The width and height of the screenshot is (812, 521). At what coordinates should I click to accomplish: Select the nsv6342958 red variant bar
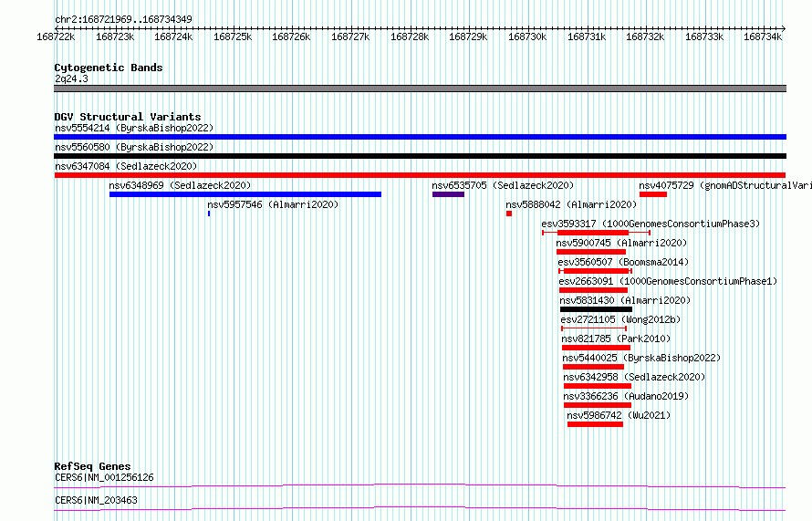[598, 386]
